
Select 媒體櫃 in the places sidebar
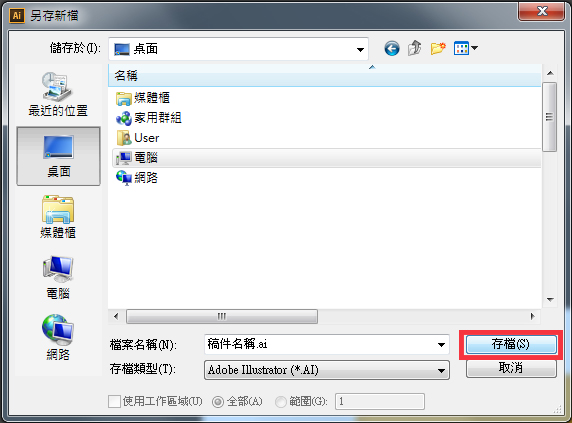pos(58,217)
